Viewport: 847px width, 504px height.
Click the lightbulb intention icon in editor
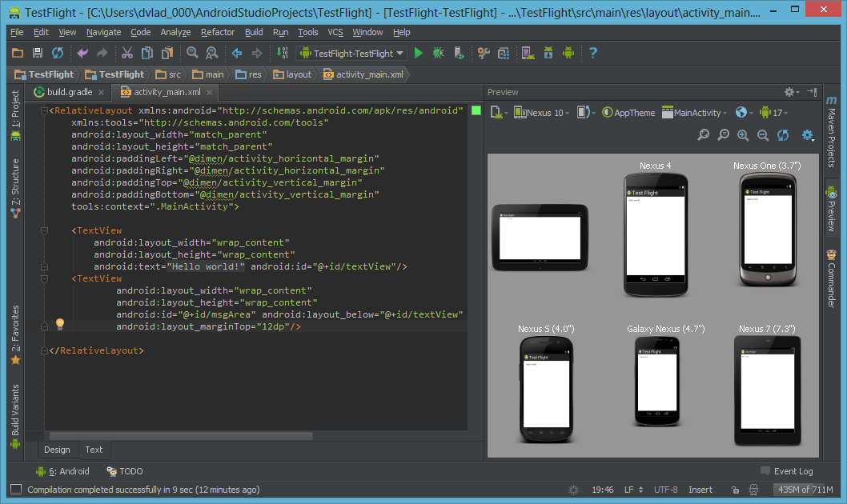click(60, 324)
